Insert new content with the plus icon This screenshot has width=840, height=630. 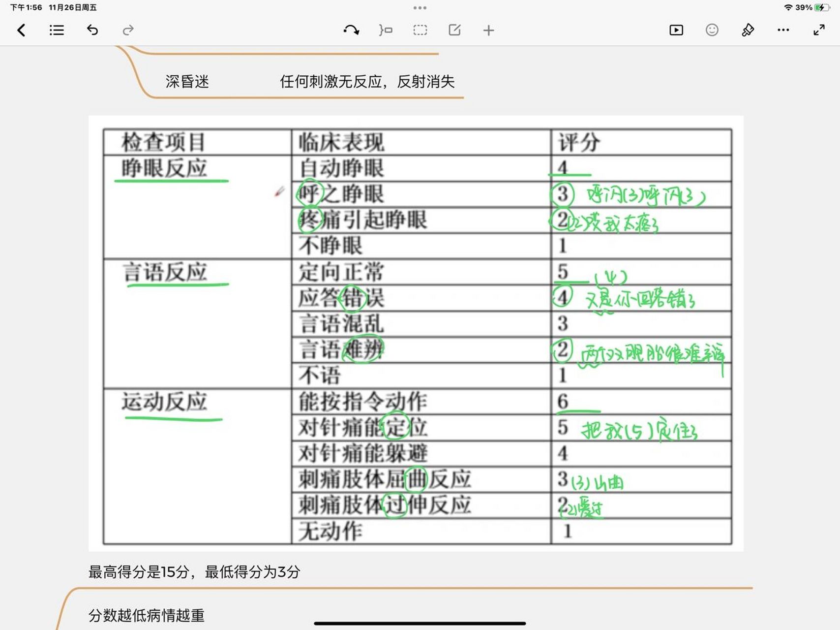pyautogui.click(x=488, y=30)
